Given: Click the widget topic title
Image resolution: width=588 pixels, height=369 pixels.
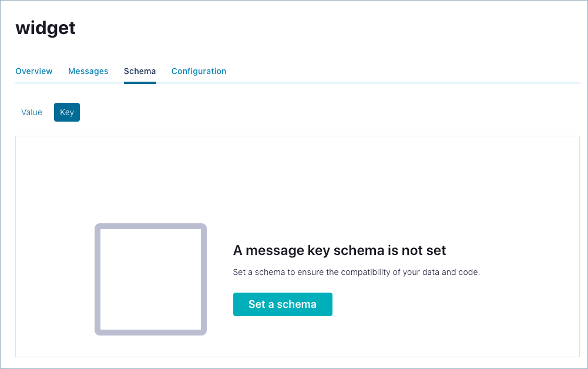Looking at the screenshot, I should [x=45, y=28].
